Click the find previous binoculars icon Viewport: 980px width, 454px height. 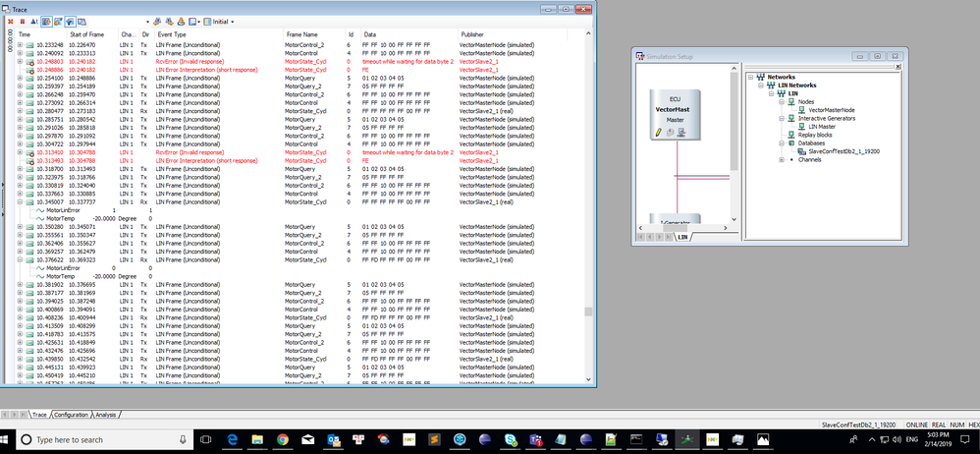point(157,22)
